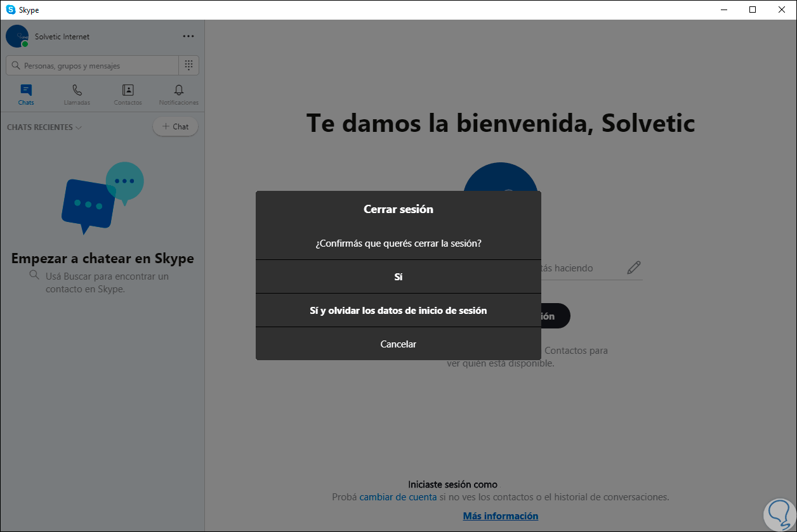Focus the Personas, grupos y mensajes search box

[x=92, y=65]
